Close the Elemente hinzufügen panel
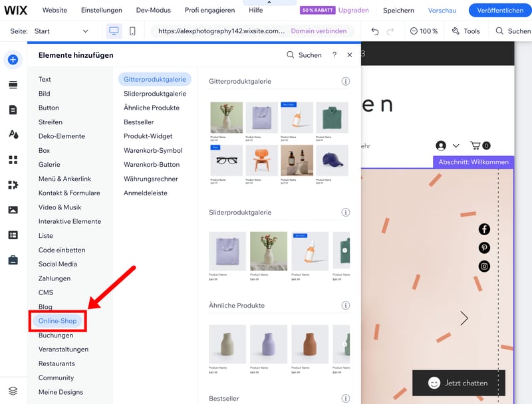 coord(350,55)
